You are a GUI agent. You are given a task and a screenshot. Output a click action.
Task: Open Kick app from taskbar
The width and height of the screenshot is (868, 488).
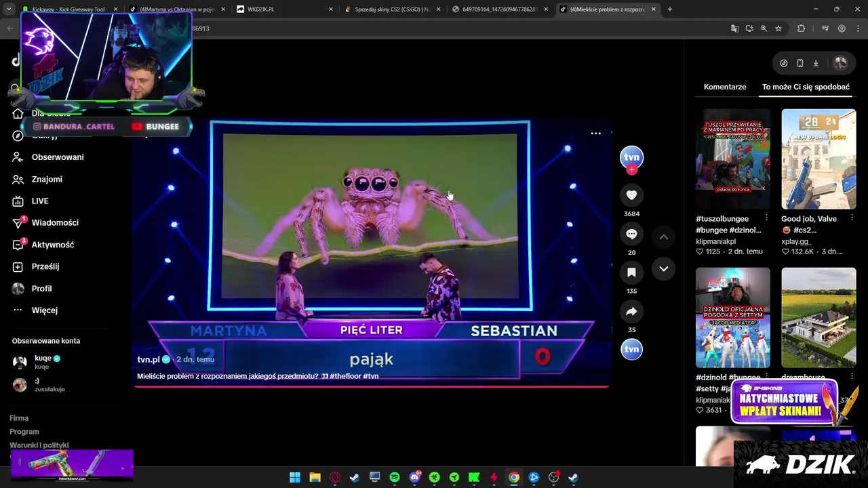point(474,477)
